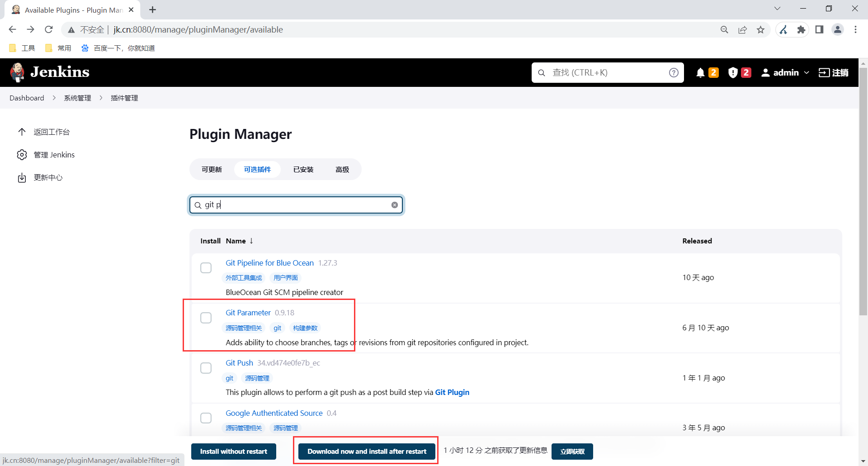Click the share page icon

click(x=742, y=29)
